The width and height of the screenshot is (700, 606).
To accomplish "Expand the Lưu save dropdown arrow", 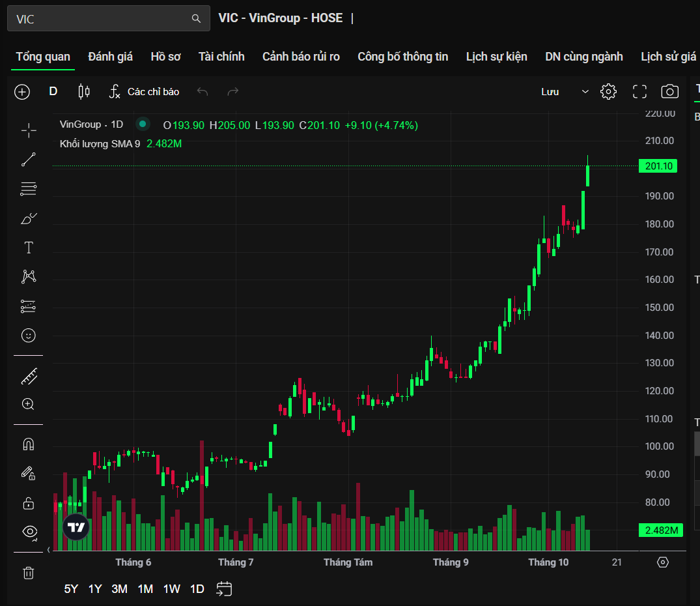I will [585, 92].
